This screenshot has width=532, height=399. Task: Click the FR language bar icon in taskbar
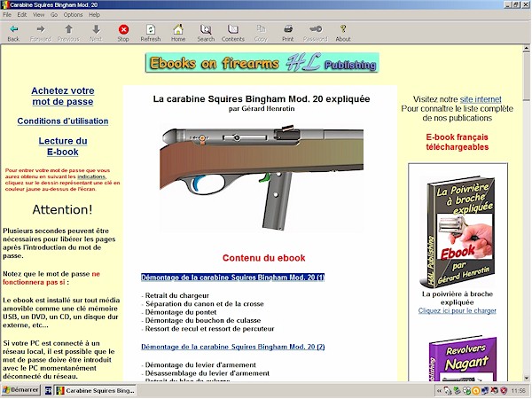(48, 390)
